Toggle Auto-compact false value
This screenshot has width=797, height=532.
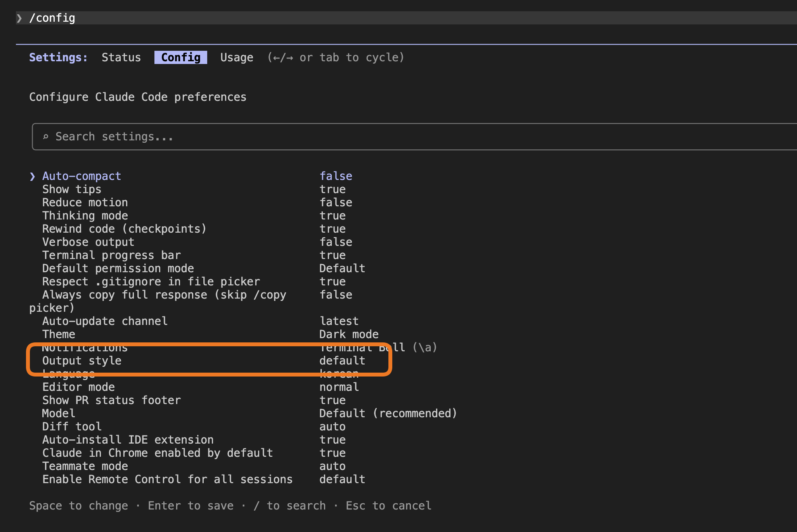(x=336, y=176)
